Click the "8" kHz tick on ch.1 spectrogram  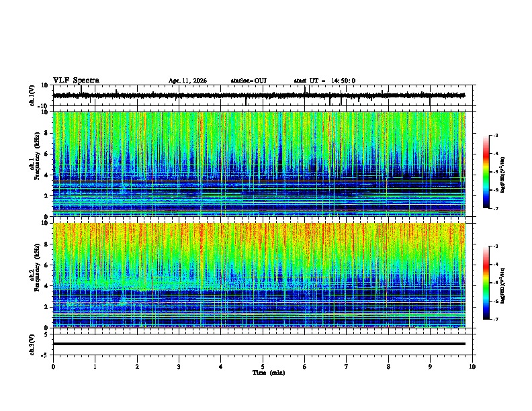click(47, 133)
